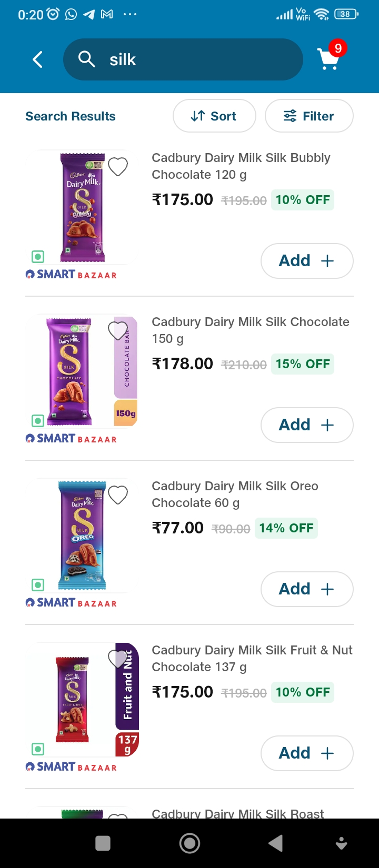
Task: Tap the back arrow to exit search
Action: [37, 59]
